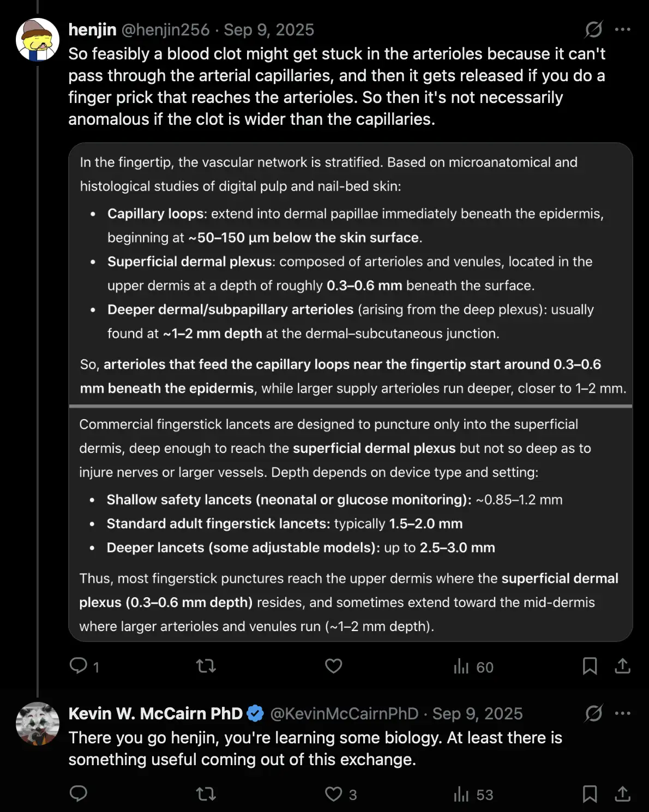The width and height of the screenshot is (649, 812).
Task: Reply to Kevin W. McCairn's tweet
Action: click(x=79, y=794)
